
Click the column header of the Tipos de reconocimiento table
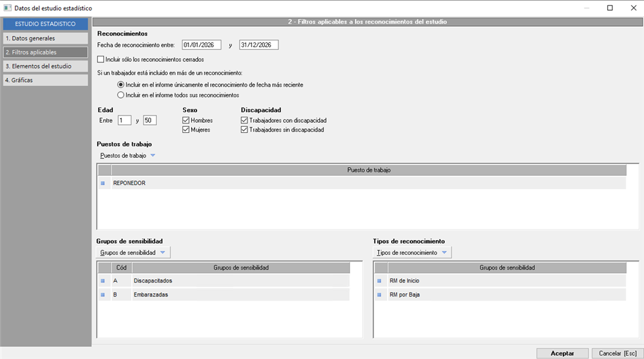pyautogui.click(x=507, y=268)
